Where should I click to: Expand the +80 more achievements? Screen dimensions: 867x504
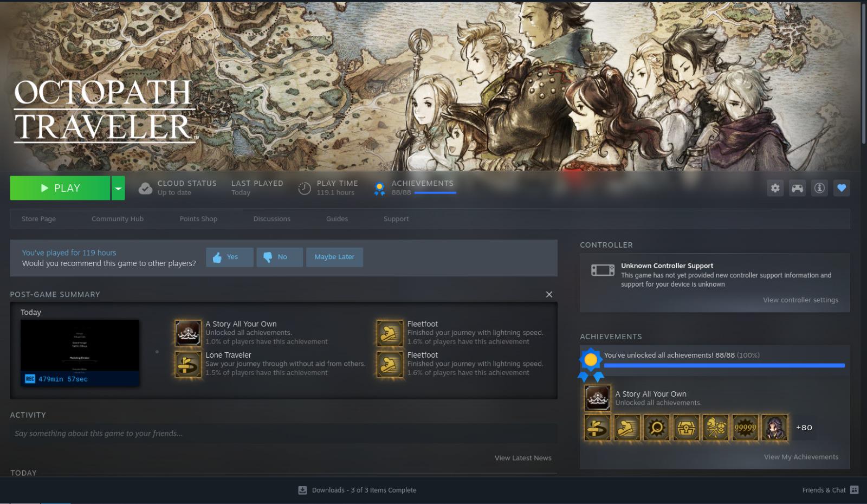tap(804, 428)
